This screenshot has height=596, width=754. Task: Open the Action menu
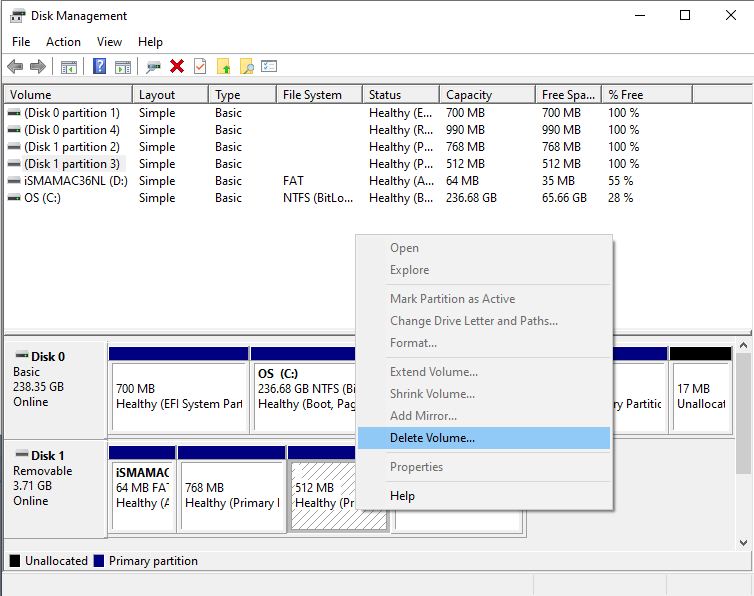63,42
